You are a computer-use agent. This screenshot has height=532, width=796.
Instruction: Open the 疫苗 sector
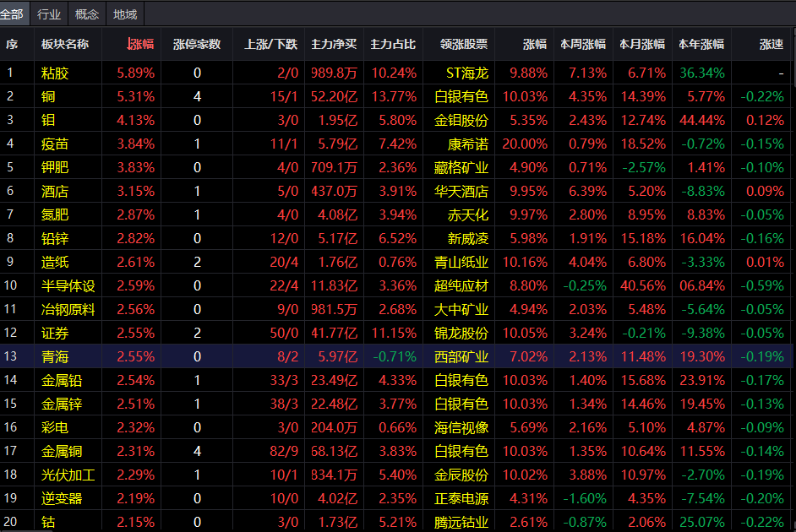55,144
